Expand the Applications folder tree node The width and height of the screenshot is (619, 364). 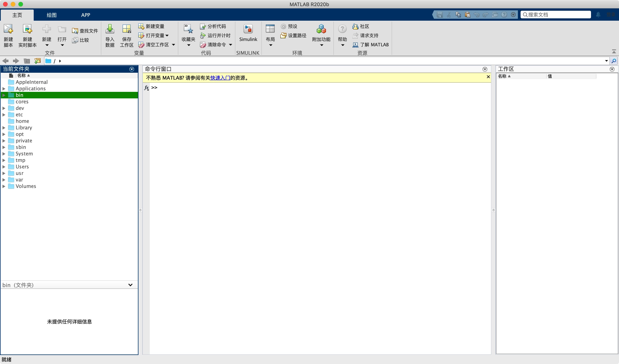(x=4, y=89)
